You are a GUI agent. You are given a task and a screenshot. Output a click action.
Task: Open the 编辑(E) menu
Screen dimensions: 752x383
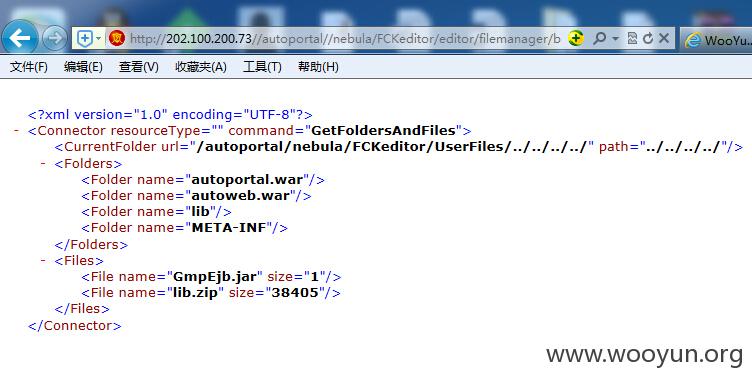83,67
